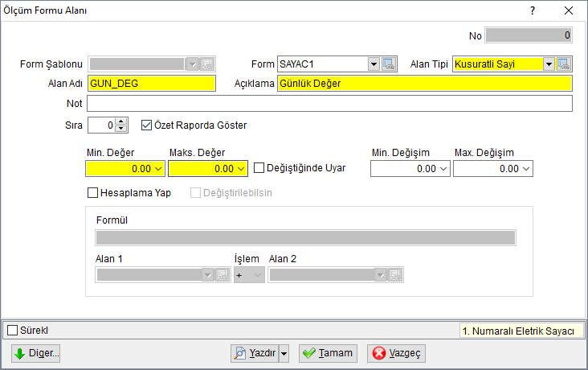
Task: Click Vazgeç red cancel button
Action: click(396, 353)
